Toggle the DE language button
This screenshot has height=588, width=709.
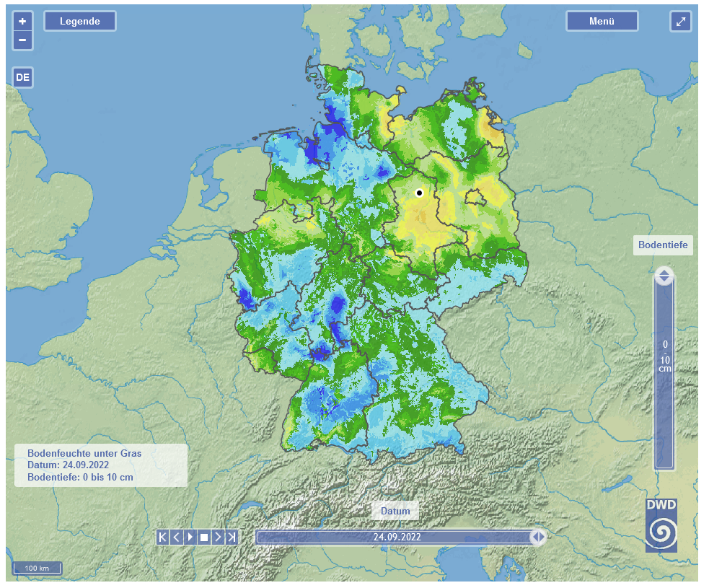coord(22,77)
